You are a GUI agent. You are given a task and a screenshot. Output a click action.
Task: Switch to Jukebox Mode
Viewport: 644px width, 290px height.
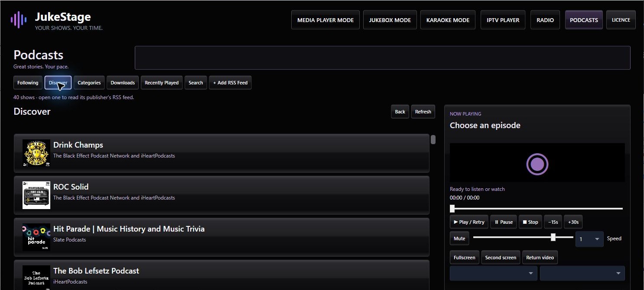point(390,20)
